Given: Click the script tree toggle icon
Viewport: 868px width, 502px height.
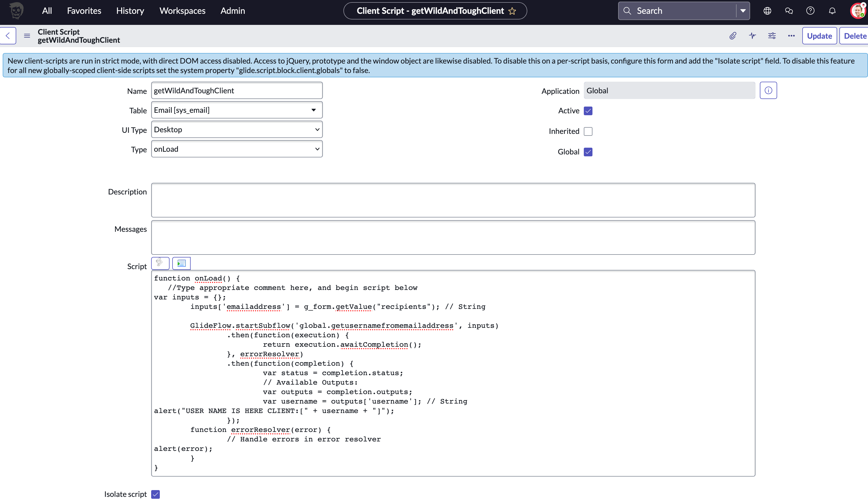Looking at the screenshot, I should (181, 263).
